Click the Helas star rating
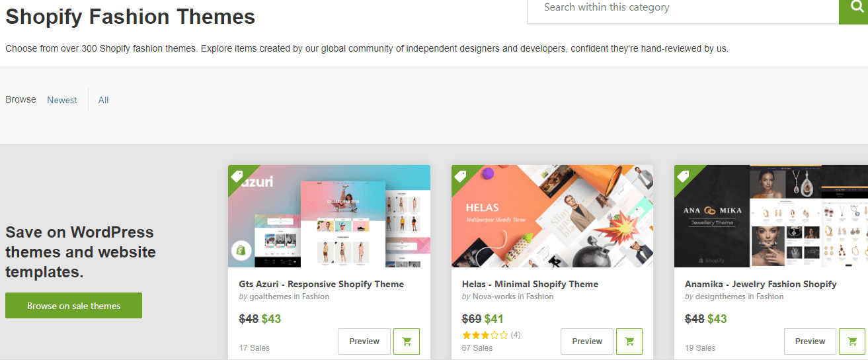Viewport: 868px width, 364px height. [x=485, y=335]
